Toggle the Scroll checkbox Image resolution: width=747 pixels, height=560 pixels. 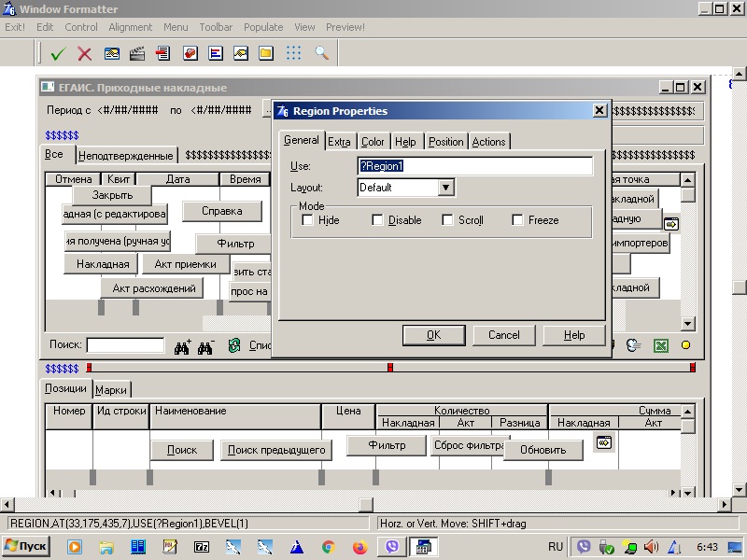(448, 220)
